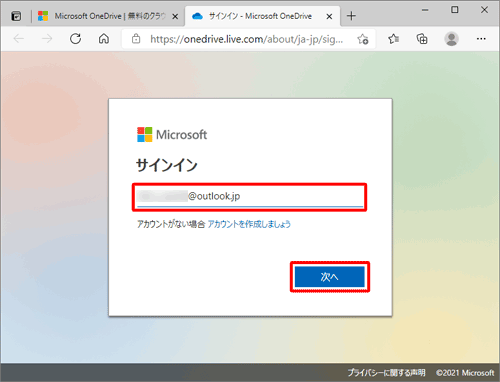Viewport: 500px width, 382px height.
Task: Click the 次へ button
Action: 330,277
